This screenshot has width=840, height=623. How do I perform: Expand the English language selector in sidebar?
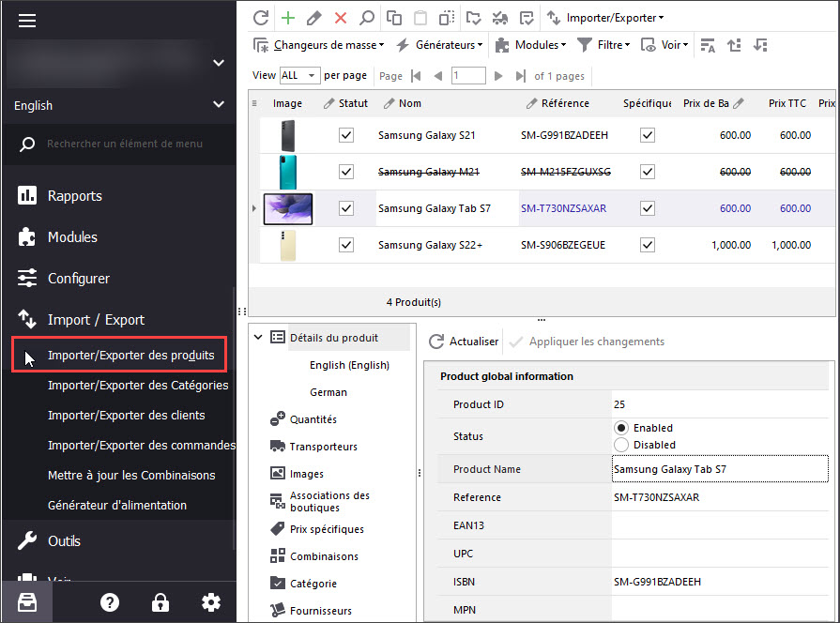point(119,105)
